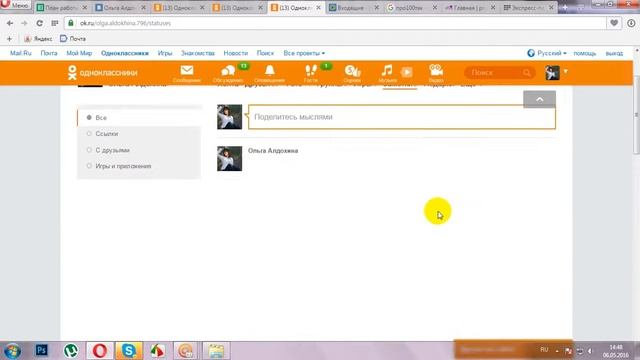640x360 pixels.
Task: Switch to the План работы tab
Action: 60,8
